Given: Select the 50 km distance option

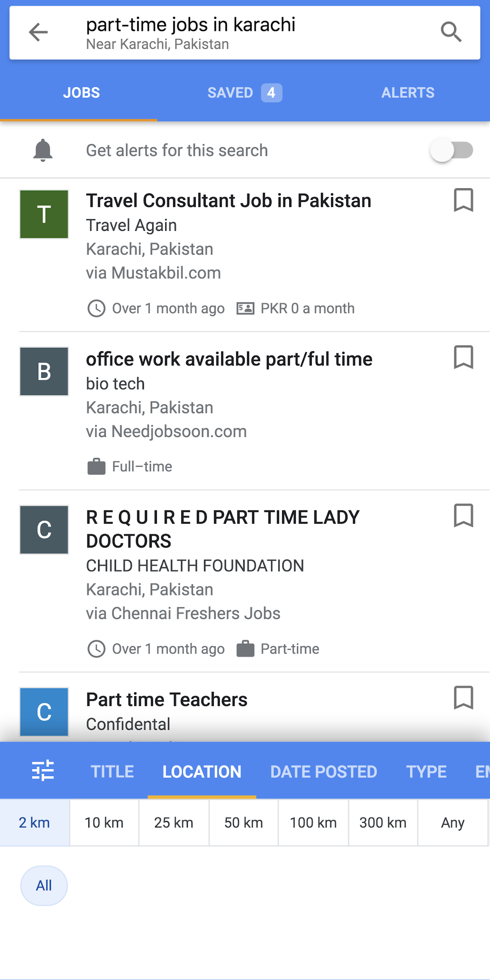Looking at the screenshot, I should [244, 822].
